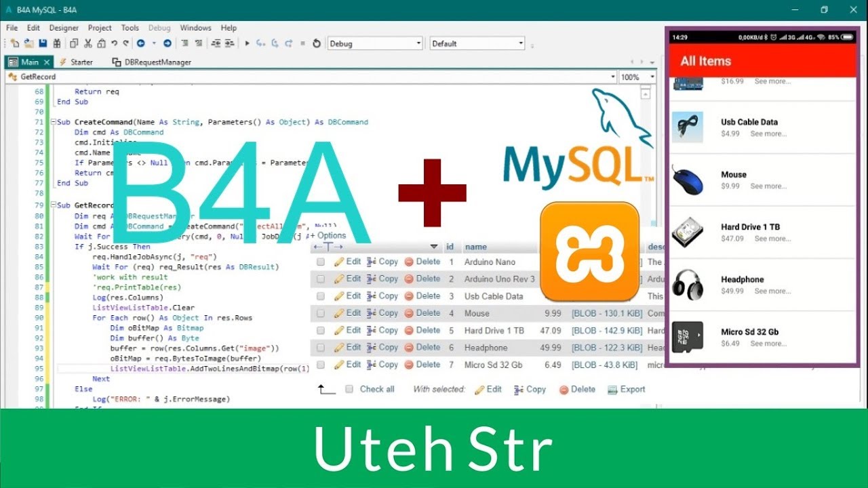
Task: Tick the checkbox for Arduino Uno Rev 3 row
Action: 321,279
